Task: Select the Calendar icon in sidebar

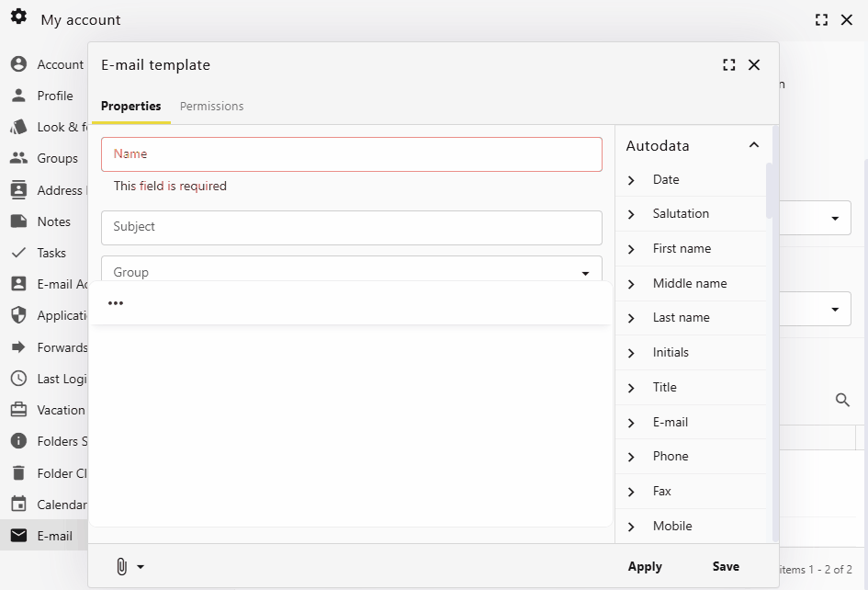Action: (19, 505)
